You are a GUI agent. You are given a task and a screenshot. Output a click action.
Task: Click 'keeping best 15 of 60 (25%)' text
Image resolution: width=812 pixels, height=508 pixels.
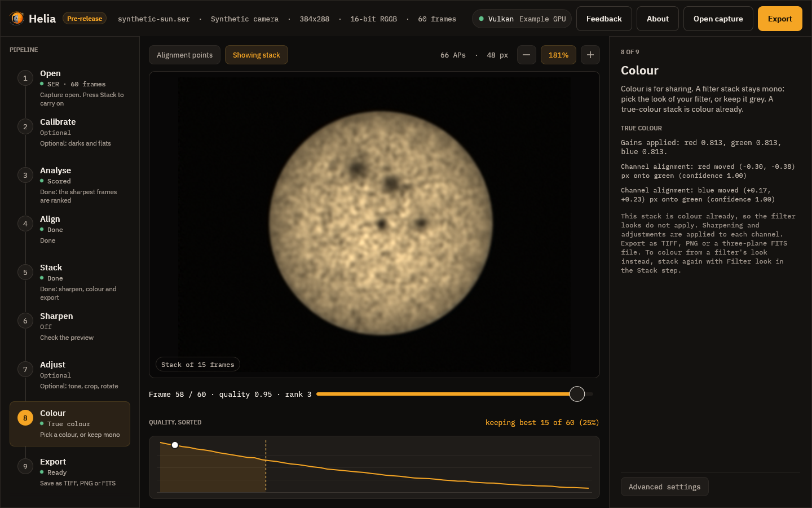coord(542,422)
